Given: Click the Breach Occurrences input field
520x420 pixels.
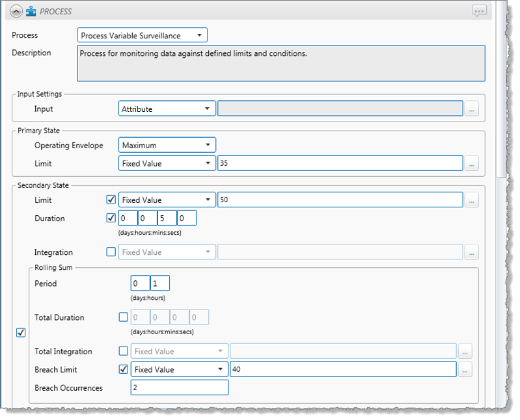Looking at the screenshot, I should click(179, 388).
